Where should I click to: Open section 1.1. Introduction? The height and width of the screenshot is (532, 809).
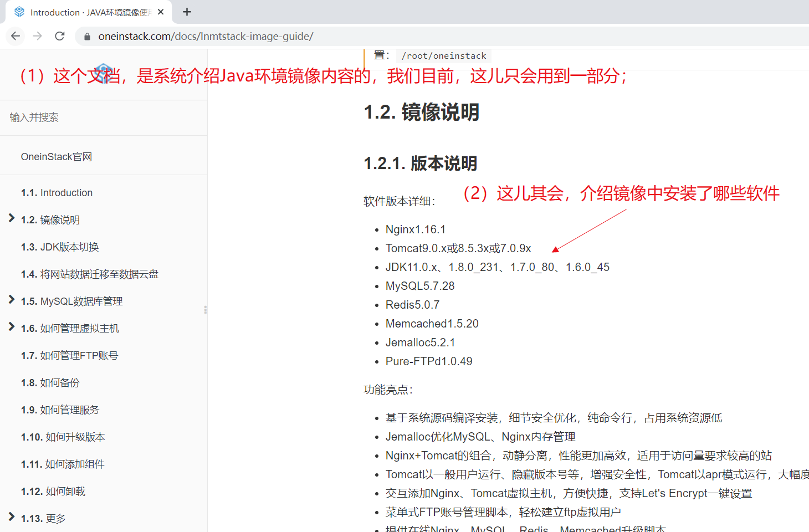tap(57, 193)
